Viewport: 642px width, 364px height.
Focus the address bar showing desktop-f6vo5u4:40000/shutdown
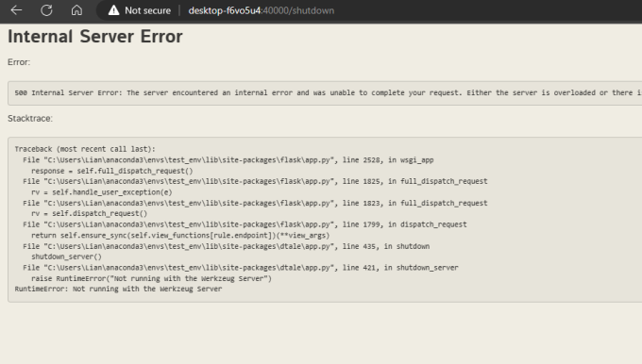coord(262,10)
